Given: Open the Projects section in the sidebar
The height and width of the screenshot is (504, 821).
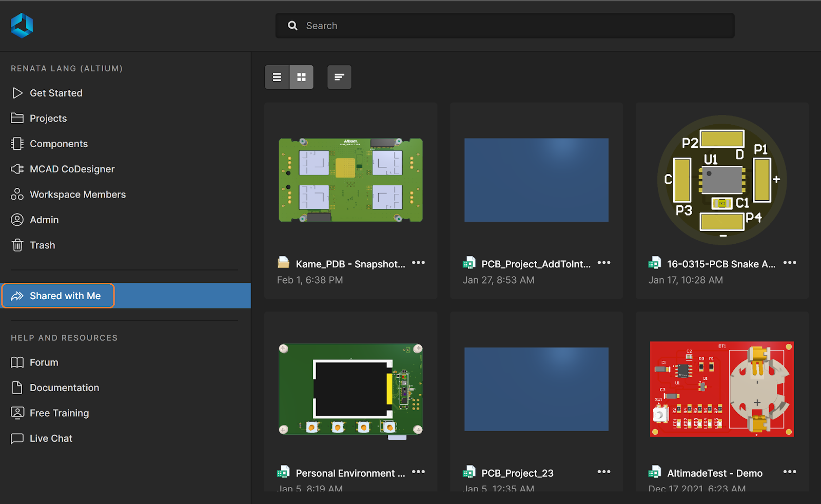Looking at the screenshot, I should click(x=48, y=118).
